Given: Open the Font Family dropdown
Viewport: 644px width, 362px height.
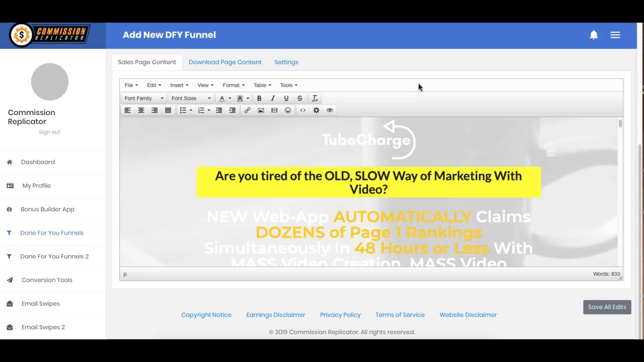Looking at the screenshot, I should point(144,99).
